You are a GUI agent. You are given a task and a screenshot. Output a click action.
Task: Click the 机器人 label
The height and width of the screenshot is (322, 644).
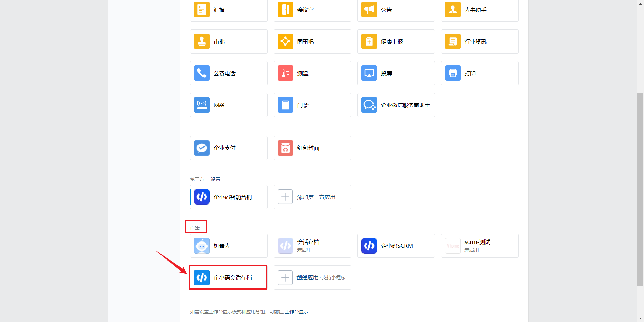coord(222,246)
